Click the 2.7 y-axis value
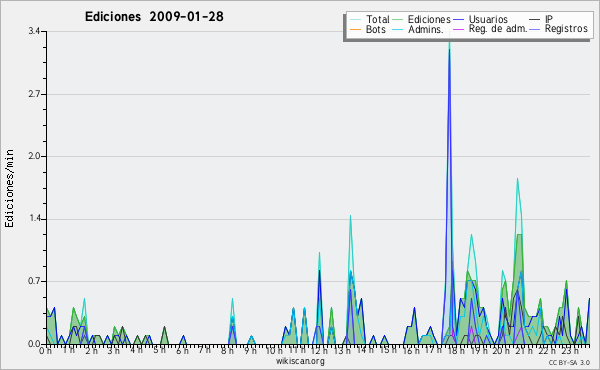This screenshot has height=370, width=600. (x=34, y=94)
